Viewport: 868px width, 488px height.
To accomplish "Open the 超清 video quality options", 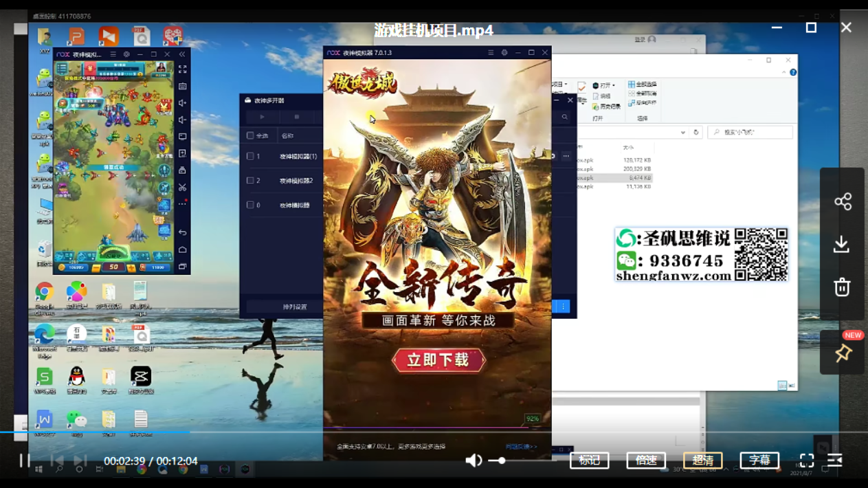I will [702, 461].
